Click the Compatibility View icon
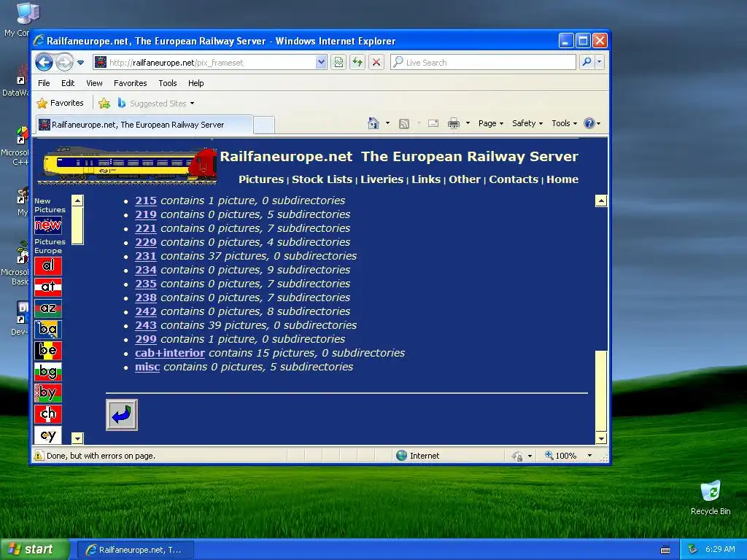 tap(338, 63)
